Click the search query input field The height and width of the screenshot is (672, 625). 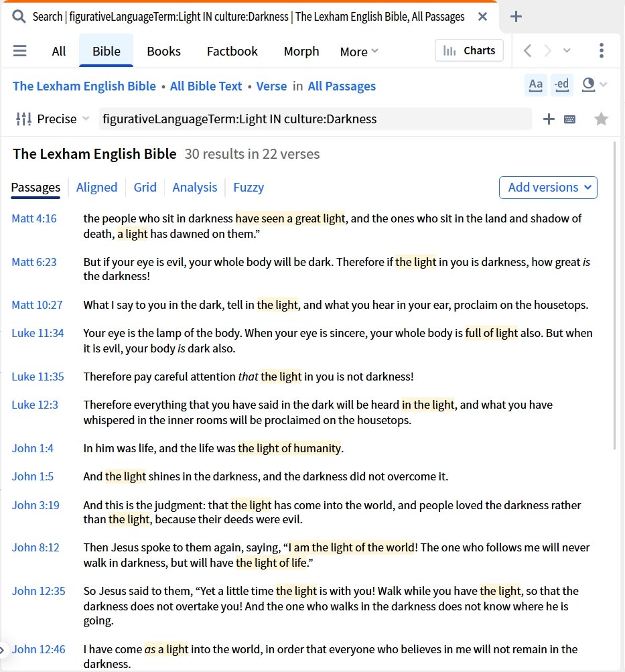tap(315, 119)
